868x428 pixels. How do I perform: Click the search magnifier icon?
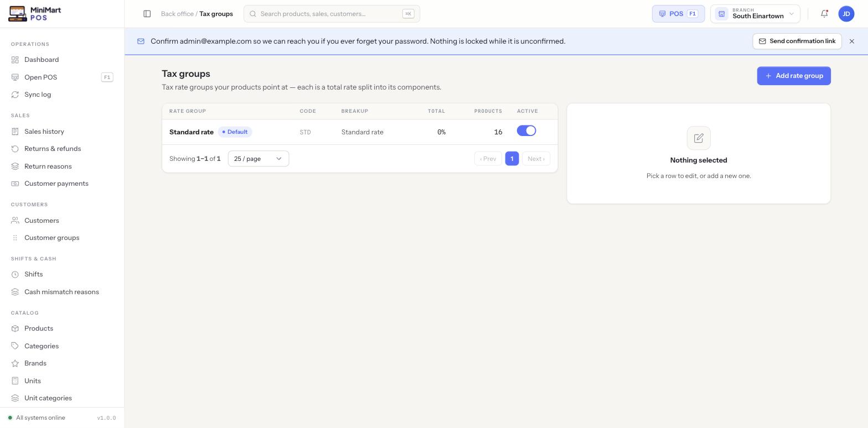(x=253, y=14)
